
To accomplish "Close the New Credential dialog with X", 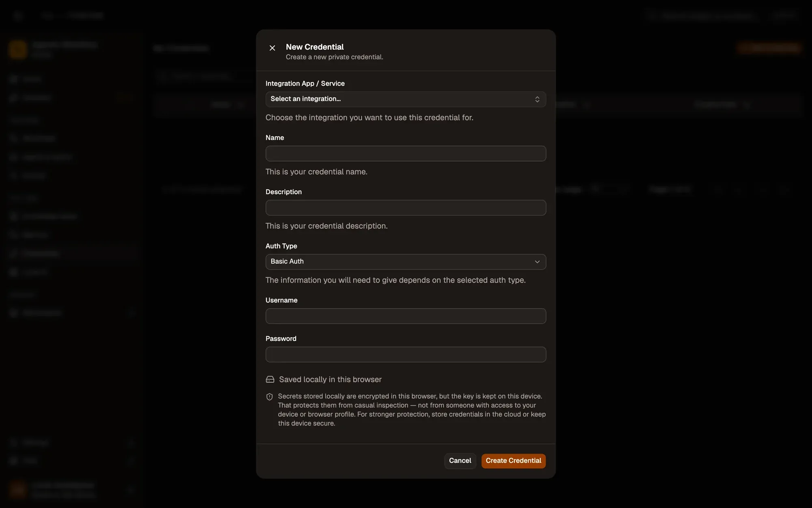I will coord(272,48).
